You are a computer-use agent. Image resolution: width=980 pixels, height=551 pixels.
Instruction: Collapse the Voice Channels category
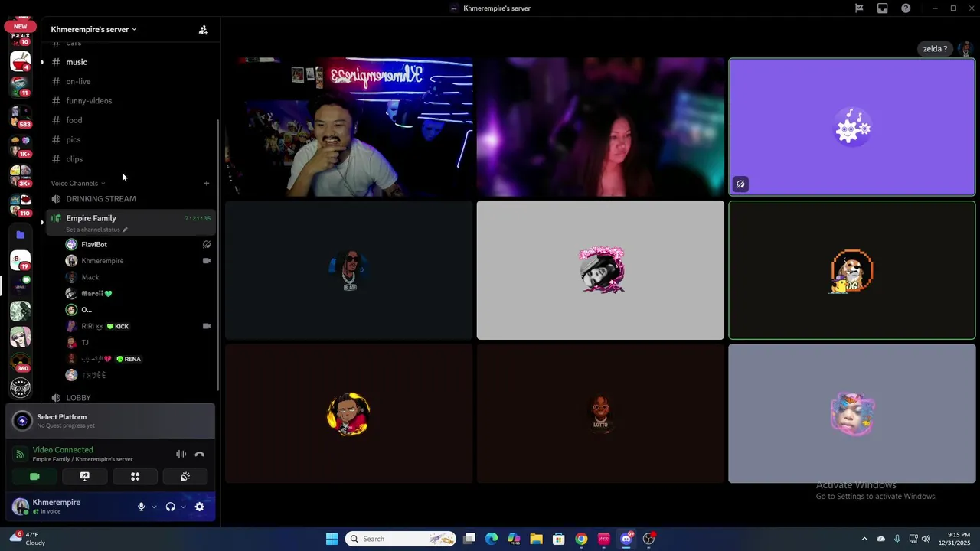pyautogui.click(x=78, y=183)
